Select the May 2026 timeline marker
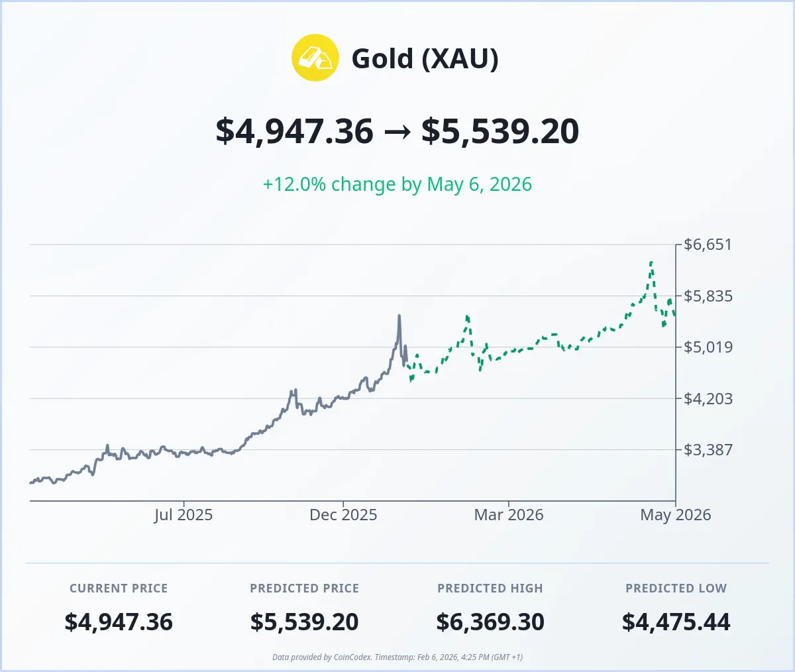The image size is (795, 672). point(676,515)
